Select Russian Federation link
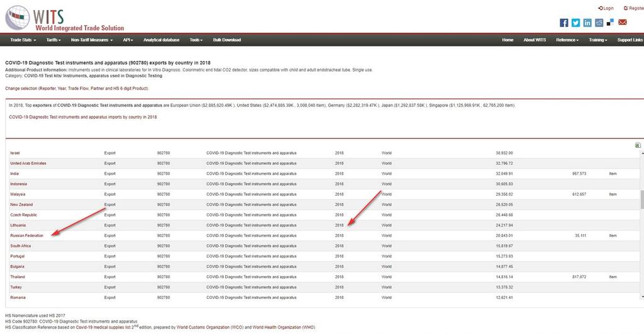 pos(26,236)
